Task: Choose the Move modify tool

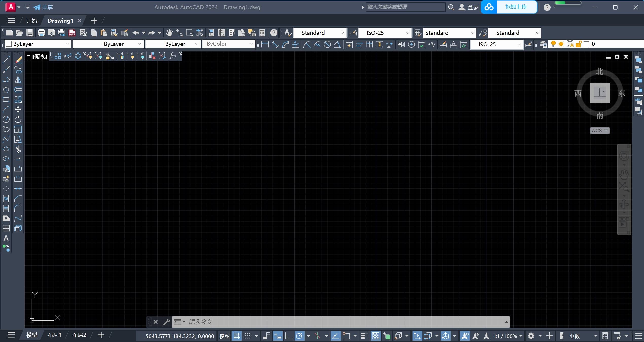Action: click(18, 109)
